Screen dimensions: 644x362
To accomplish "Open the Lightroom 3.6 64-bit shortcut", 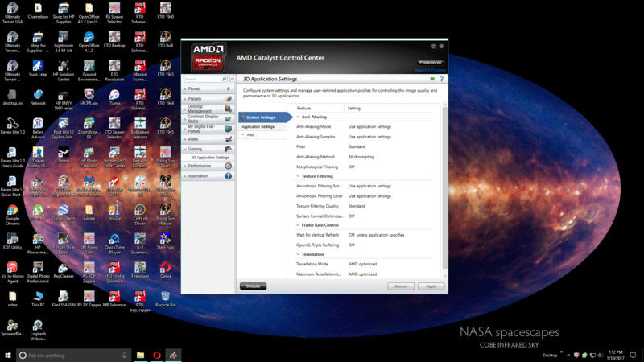I will tap(64, 43).
